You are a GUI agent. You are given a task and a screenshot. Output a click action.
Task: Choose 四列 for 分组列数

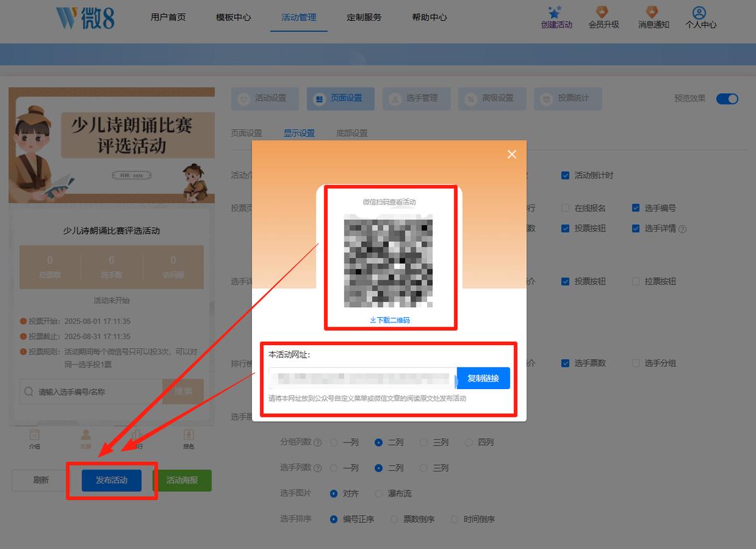pos(469,443)
